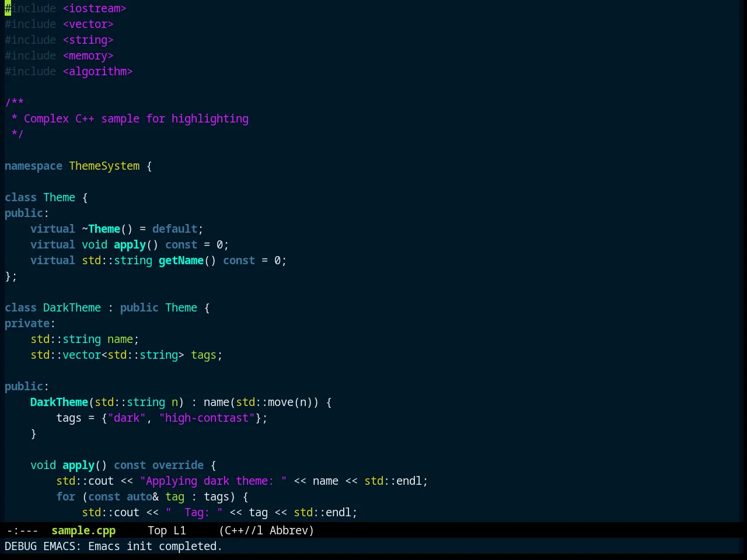Click 'move' in std::move(n)

(x=281, y=402)
